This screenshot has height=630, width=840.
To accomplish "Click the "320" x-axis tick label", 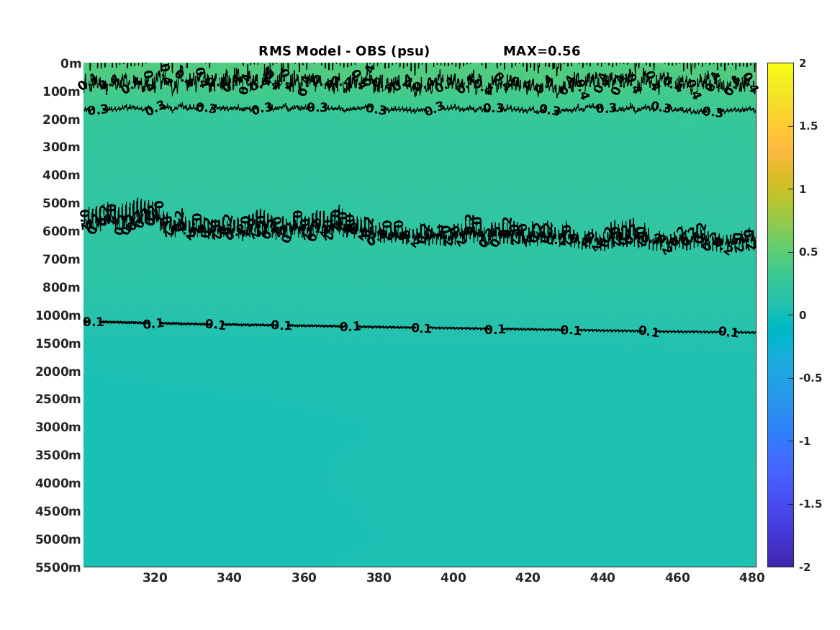I will [x=155, y=577].
